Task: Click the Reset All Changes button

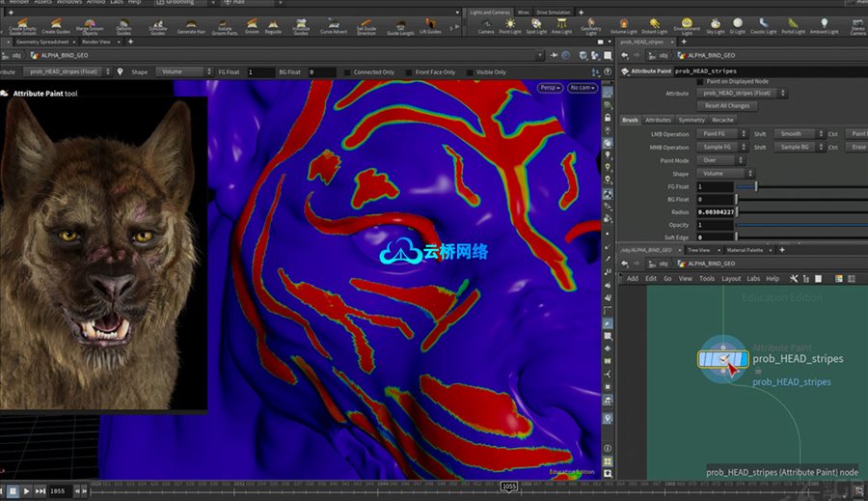Action: tap(726, 105)
